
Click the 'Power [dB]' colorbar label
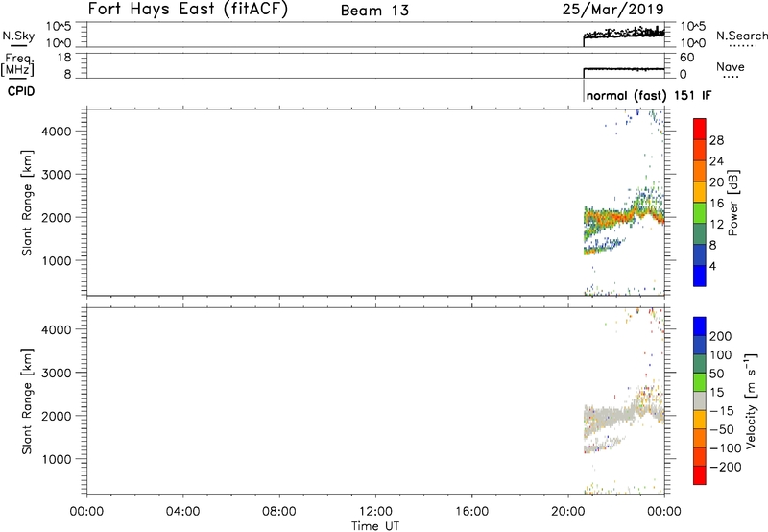click(733, 203)
